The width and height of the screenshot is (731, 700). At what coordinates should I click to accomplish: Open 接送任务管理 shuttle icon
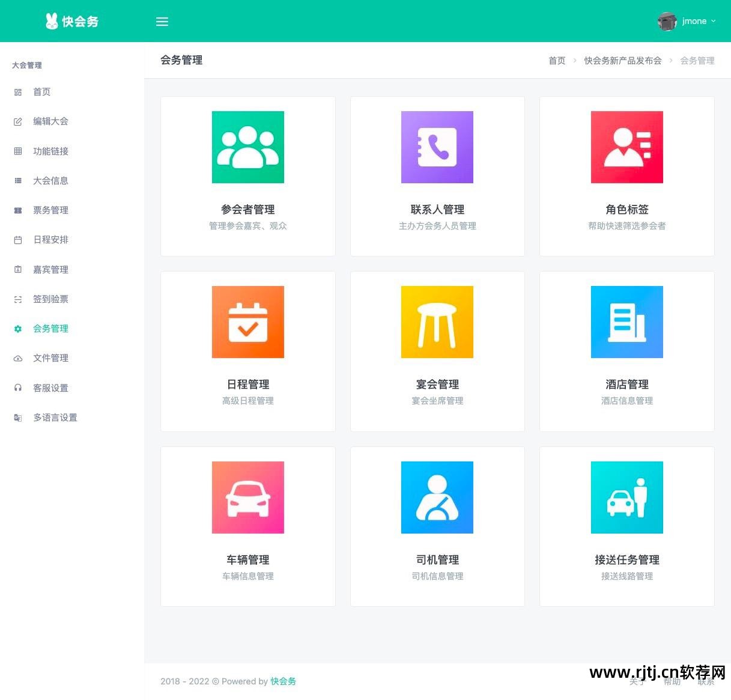[x=626, y=497]
